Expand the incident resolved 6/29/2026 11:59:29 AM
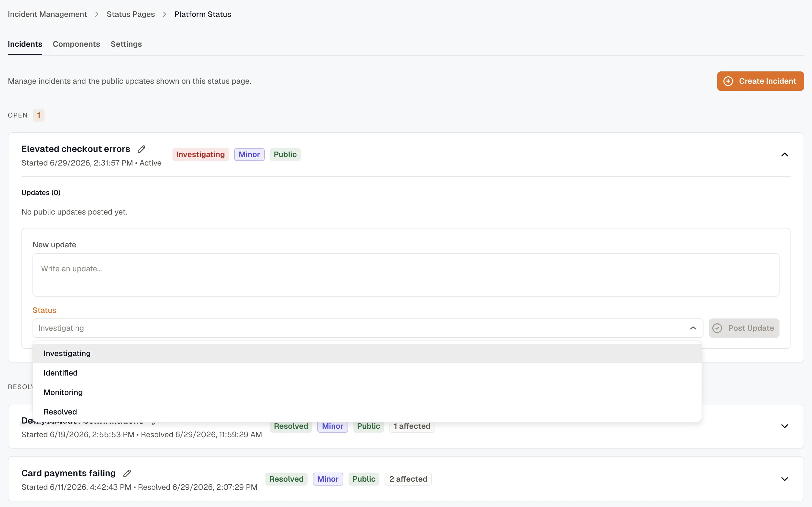 [784, 426]
